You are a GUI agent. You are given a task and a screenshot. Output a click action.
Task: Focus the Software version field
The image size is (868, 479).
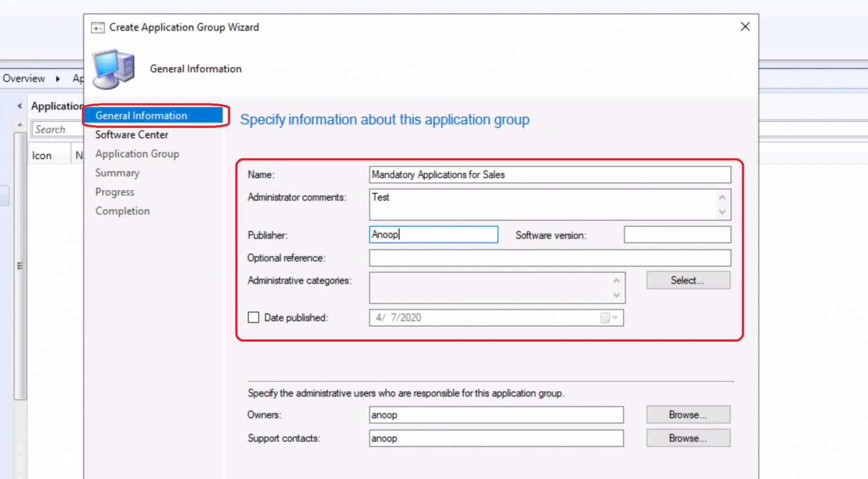pos(677,235)
